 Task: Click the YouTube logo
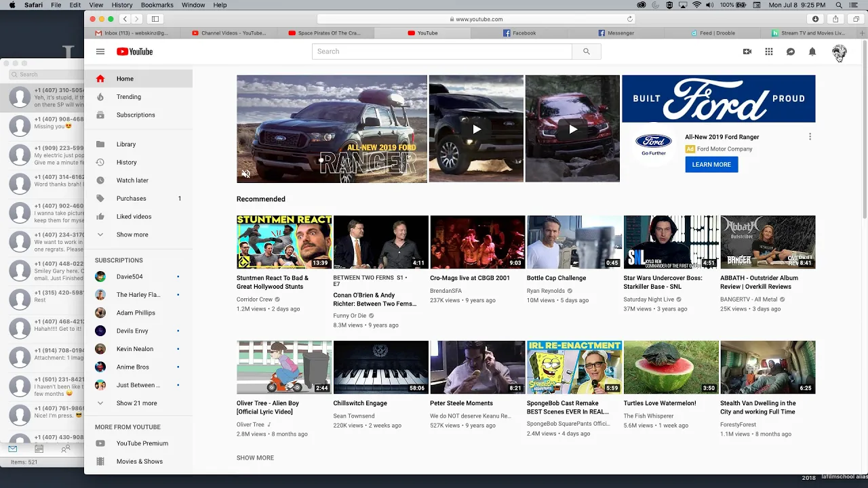134,52
